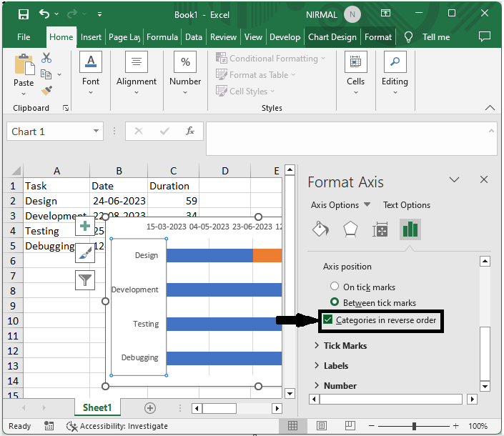Open Effects pentagon icon tab

point(350,229)
